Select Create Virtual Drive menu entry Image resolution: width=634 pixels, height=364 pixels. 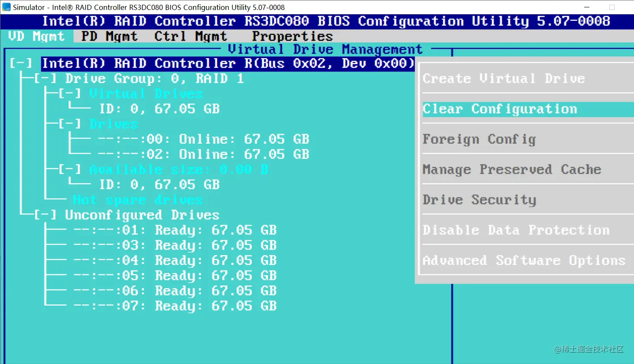504,78
